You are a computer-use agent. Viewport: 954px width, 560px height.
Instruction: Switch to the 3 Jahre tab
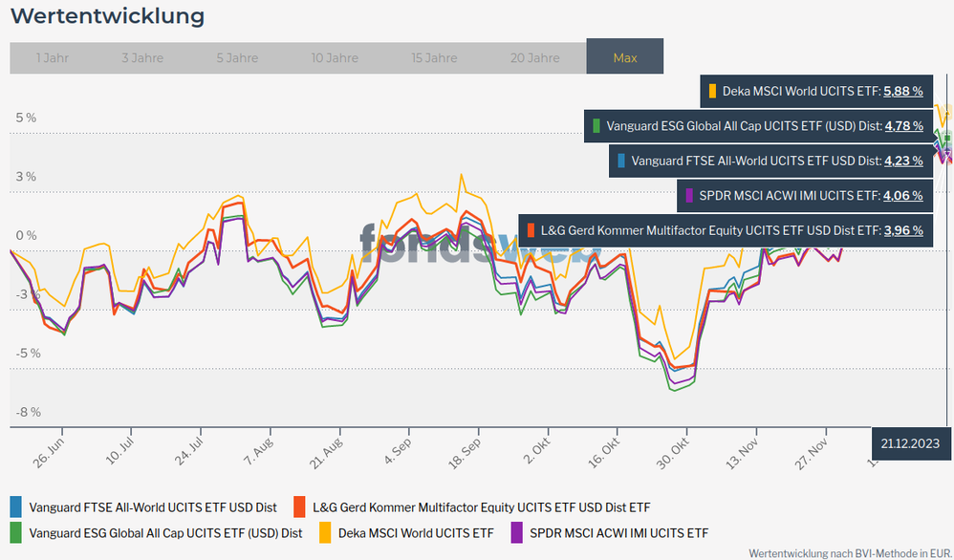tap(142, 58)
